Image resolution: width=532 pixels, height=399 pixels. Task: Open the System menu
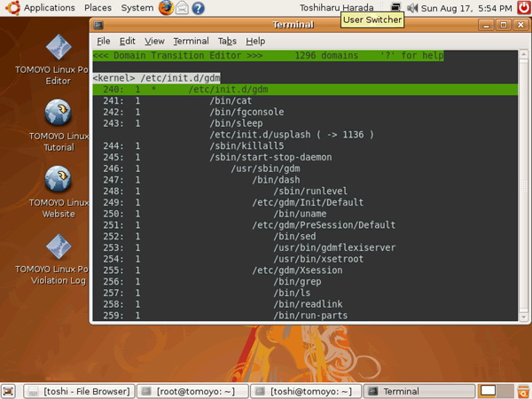137,8
